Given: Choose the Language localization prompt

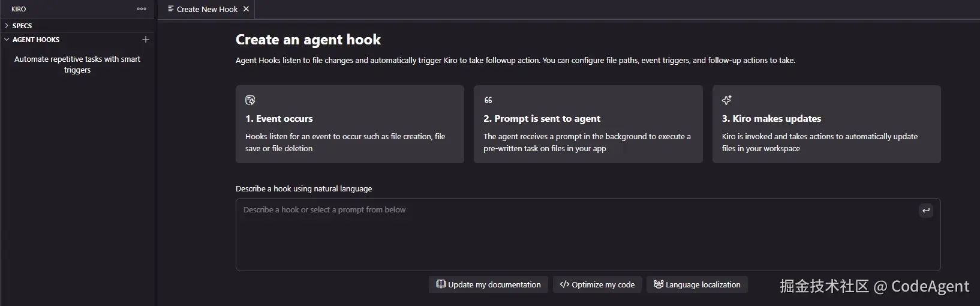Looking at the screenshot, I should tap(697, 284).
